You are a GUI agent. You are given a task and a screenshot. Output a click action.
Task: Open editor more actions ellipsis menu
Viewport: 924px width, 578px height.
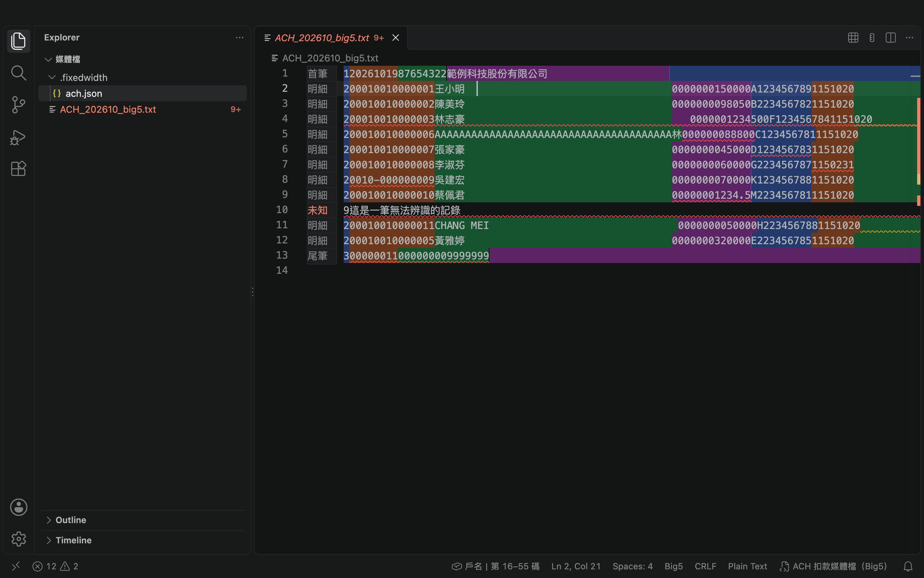(910, 38)
